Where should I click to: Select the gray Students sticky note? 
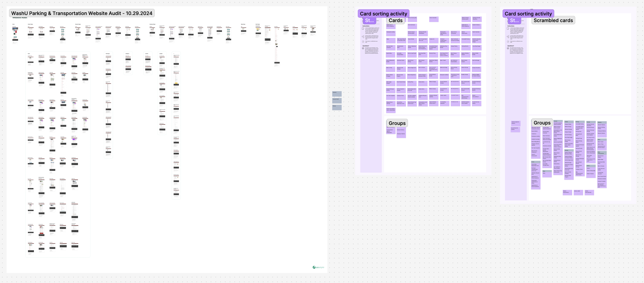click(x=337, y=94)
